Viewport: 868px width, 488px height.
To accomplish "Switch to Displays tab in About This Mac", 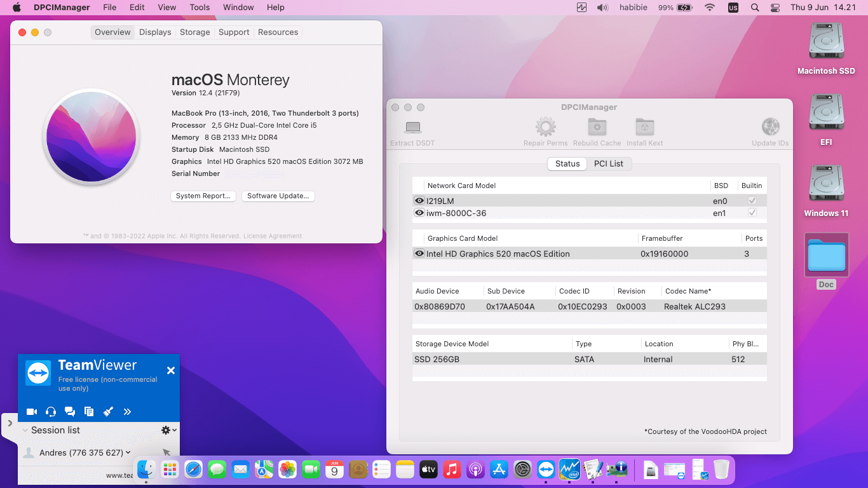I will point(155,32).
